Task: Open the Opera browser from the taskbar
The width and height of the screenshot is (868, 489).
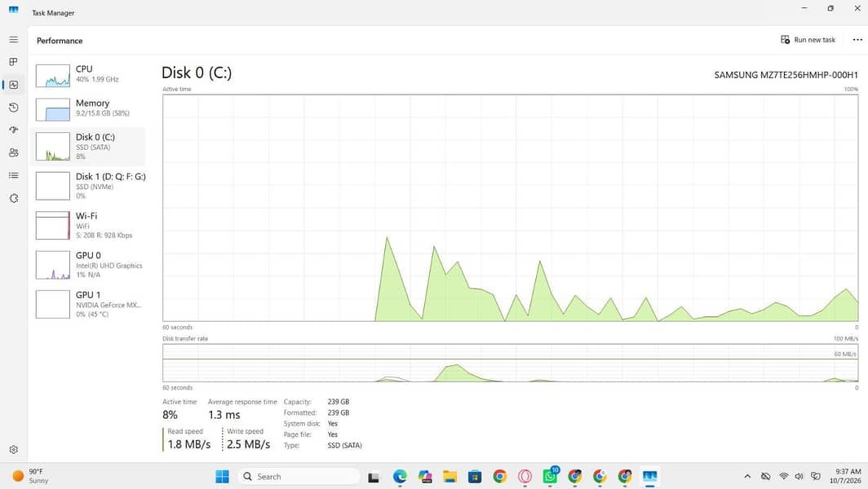Action: (525, 476)
